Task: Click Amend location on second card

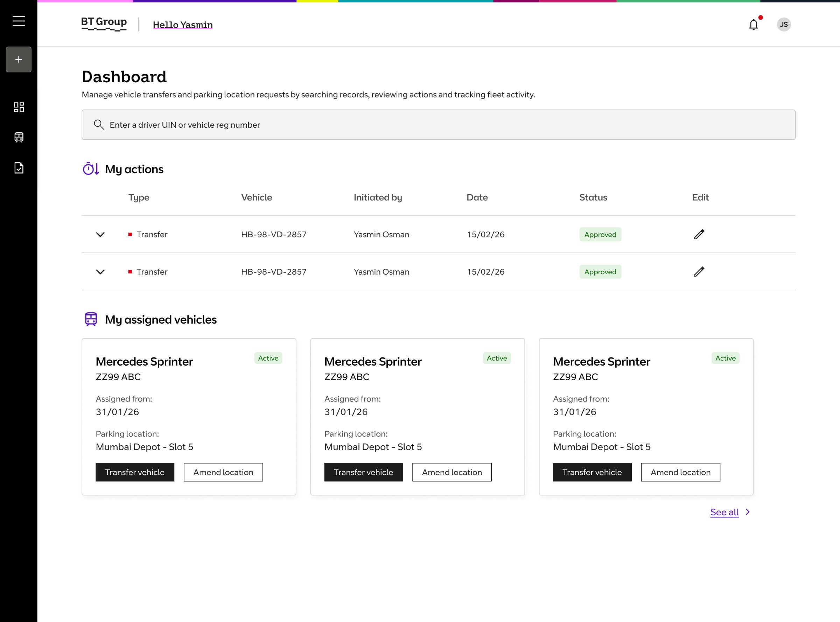Action: click(452, 472)
